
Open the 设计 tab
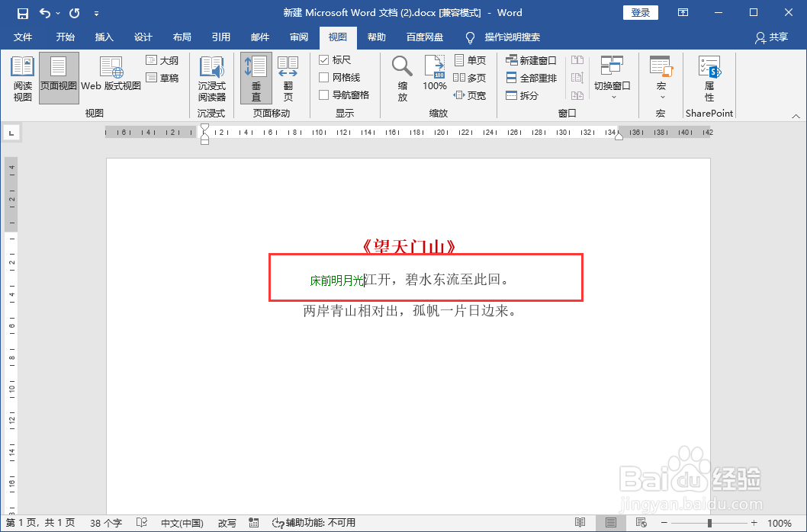click(x=143, y=37)
